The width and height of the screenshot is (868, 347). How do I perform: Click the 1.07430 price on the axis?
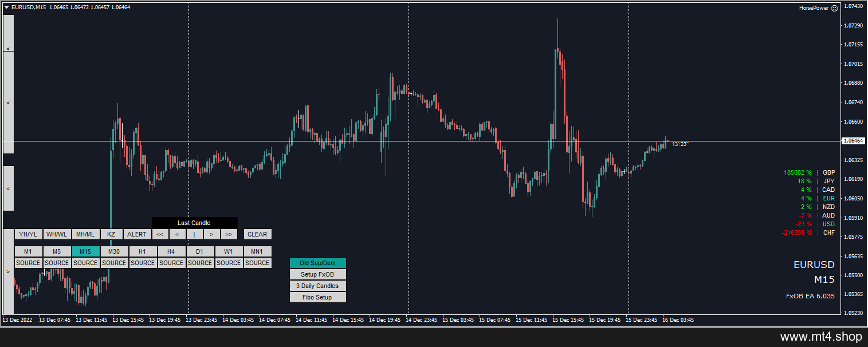click(x=855, y=6)
